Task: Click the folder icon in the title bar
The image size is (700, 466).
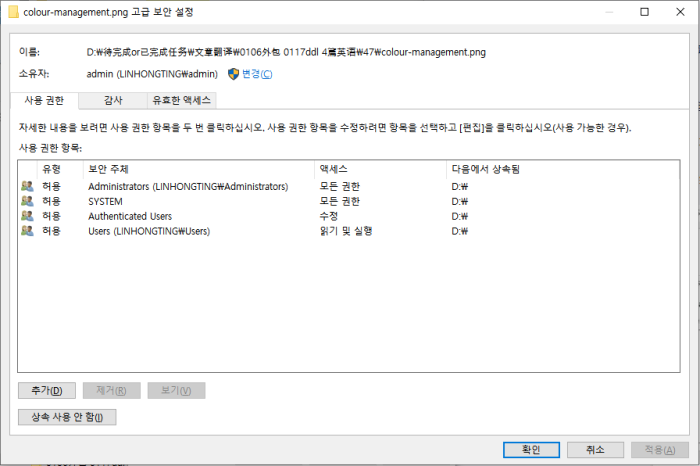Action: click(x=13, y=12)
